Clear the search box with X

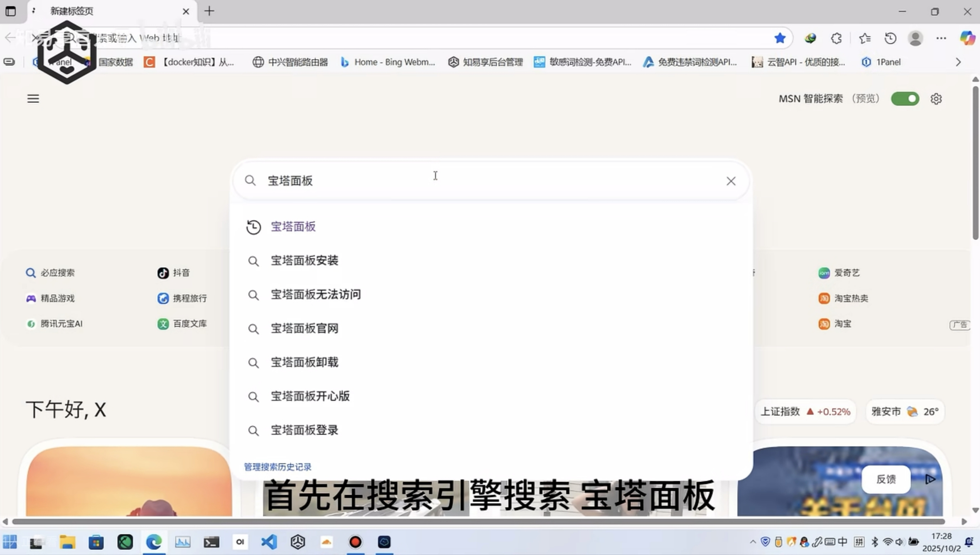tap(731, 181)
